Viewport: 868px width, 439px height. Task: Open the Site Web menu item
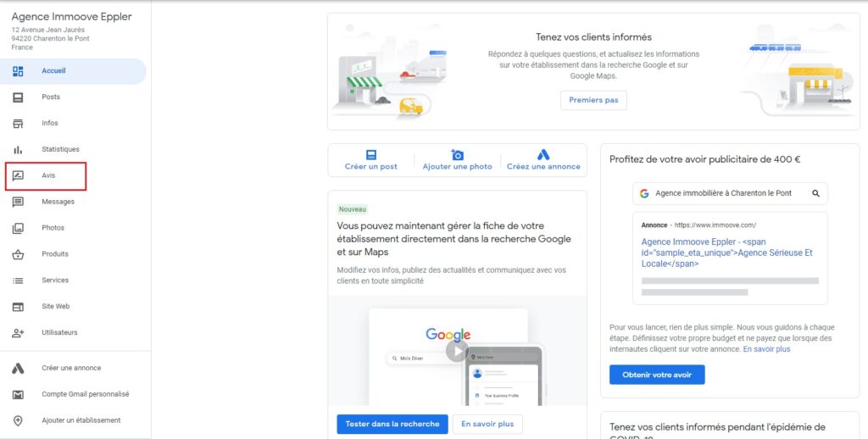tap(73, 307)
